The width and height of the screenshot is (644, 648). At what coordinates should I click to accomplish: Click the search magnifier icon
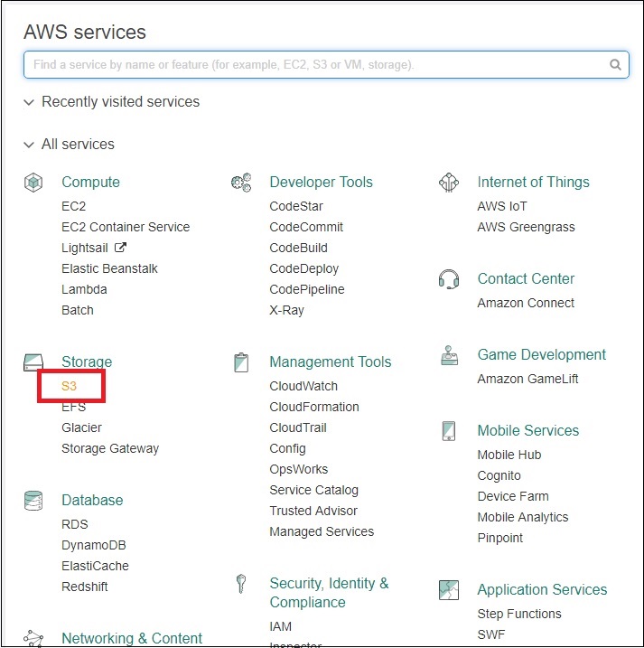615,65
